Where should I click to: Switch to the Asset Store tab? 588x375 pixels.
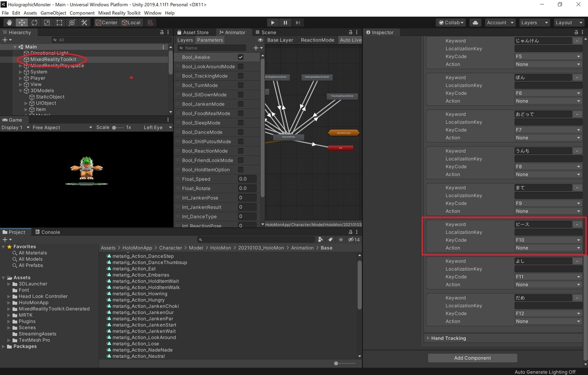click(x=192, y=32)
